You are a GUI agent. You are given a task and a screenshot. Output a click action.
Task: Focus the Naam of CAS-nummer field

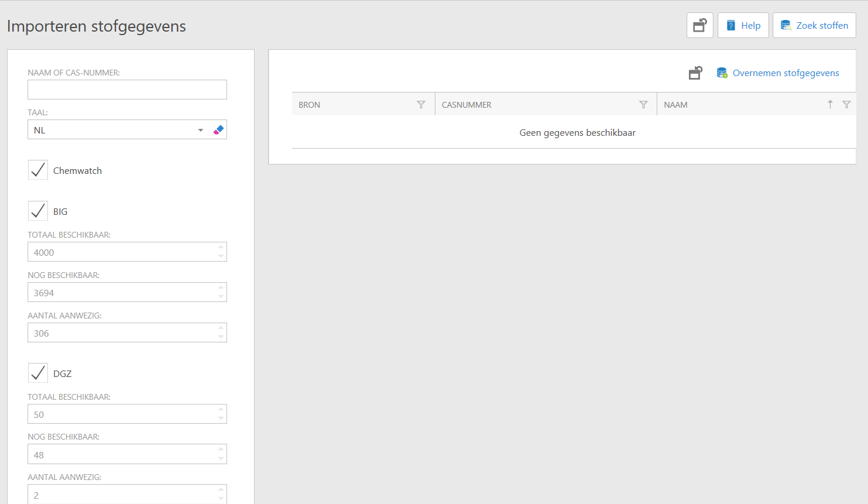tap(127, 90)
